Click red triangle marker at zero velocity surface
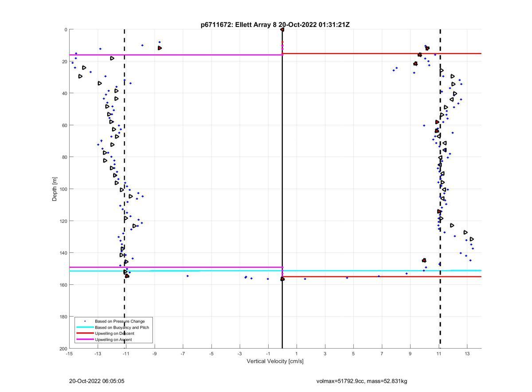The image size is (532, 392). [x=282, y=30]
